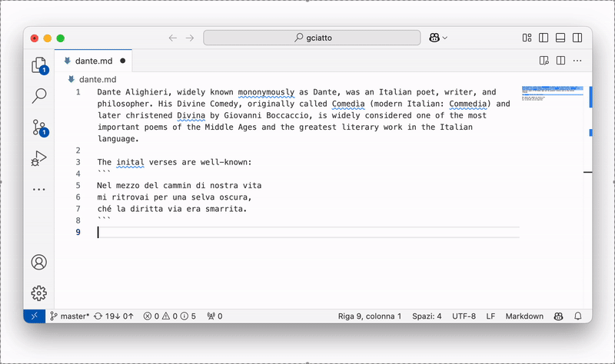The width and height of the screenshot is (615, 364).
Task: Change indentation via Spazi: 4
Action: 427,316
